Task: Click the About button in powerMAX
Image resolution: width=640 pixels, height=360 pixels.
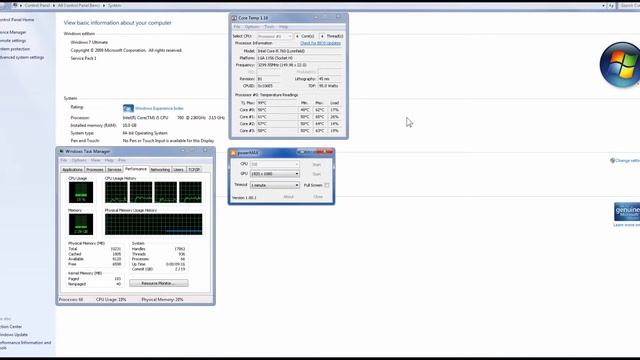Action: 289,197
